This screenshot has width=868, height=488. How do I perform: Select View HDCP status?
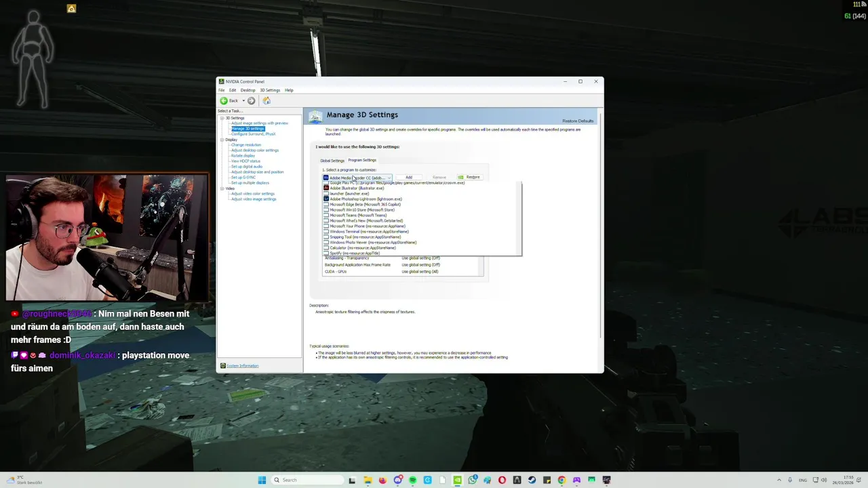coord(245,161)
